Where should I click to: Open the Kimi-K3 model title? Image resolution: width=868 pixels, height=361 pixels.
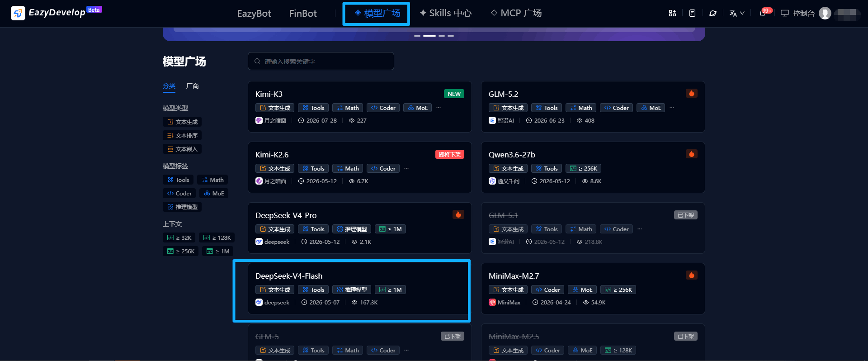(269, 94)
